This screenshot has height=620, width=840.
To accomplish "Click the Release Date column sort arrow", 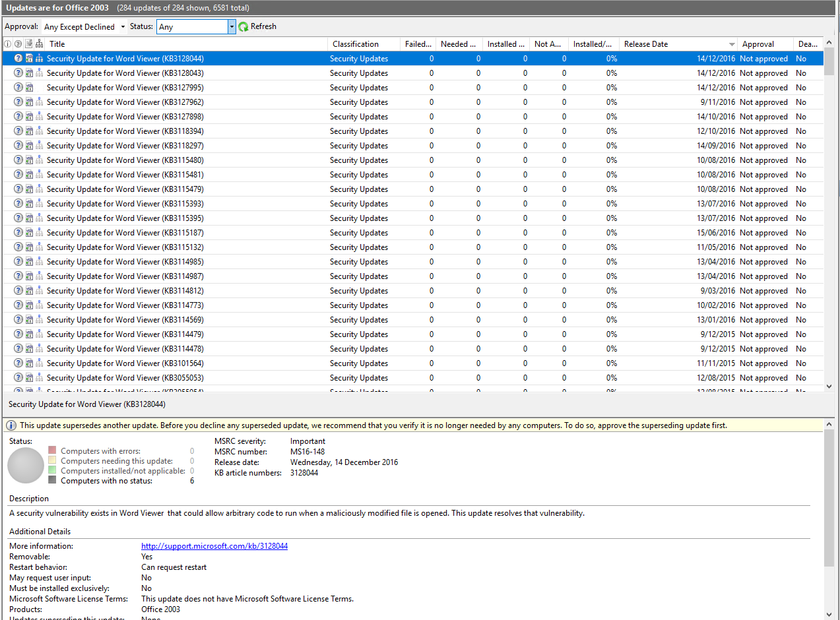I will click(x=731, y=45).
